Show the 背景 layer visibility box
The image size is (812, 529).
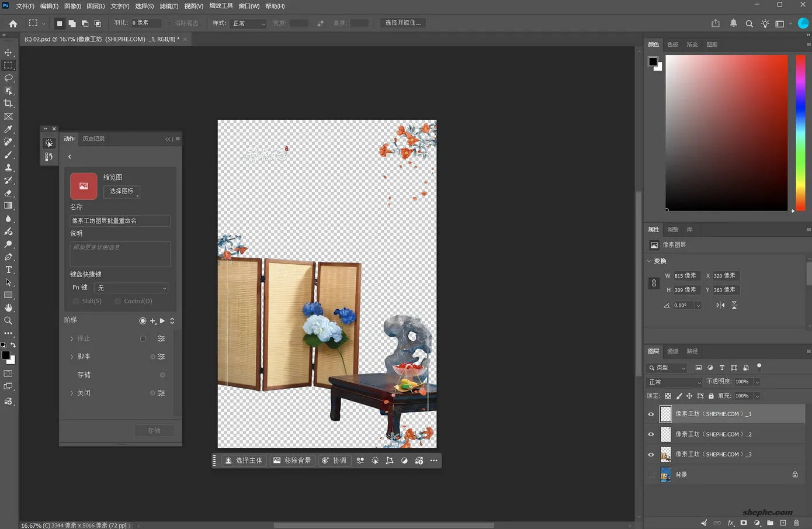[651, 475]
